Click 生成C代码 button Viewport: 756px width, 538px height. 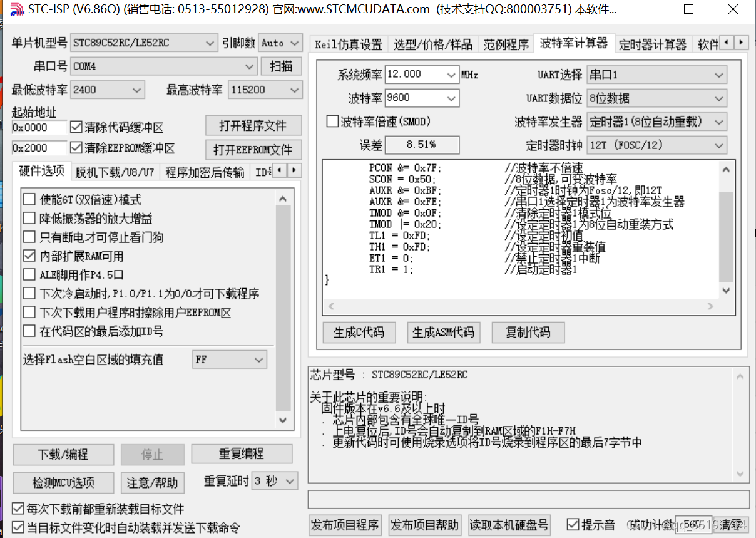coord(360,332)
